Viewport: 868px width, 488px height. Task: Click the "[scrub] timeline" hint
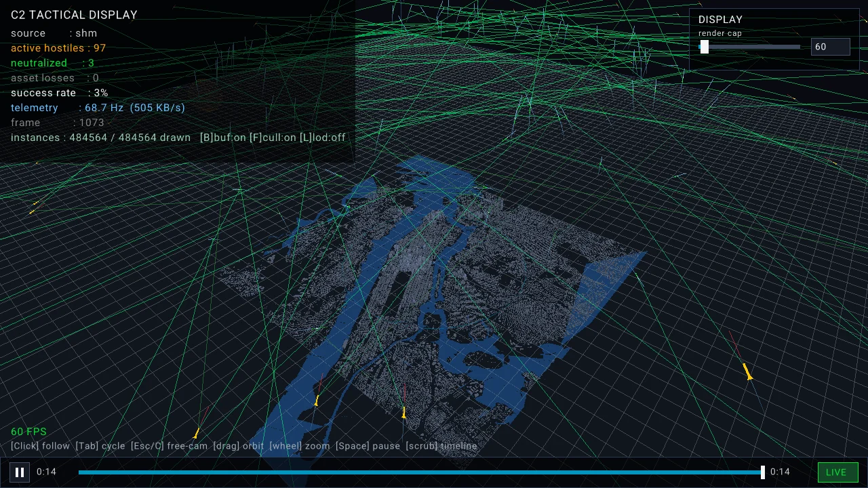pos(441,446)
